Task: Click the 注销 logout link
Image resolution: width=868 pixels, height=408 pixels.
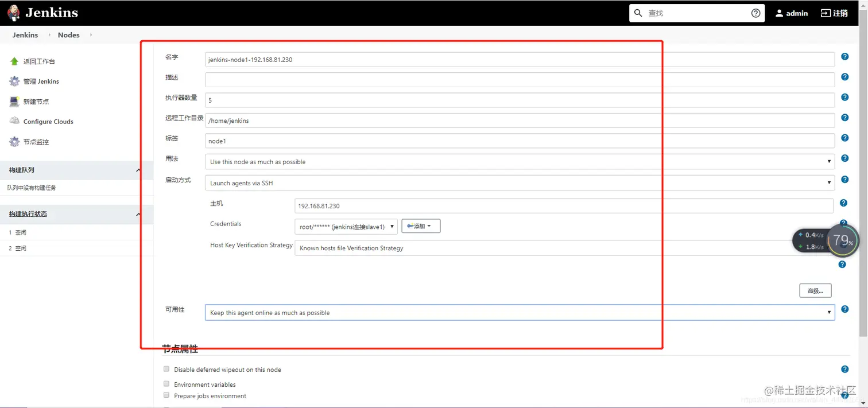Action: pyautogui.click(x=835, y=13)
